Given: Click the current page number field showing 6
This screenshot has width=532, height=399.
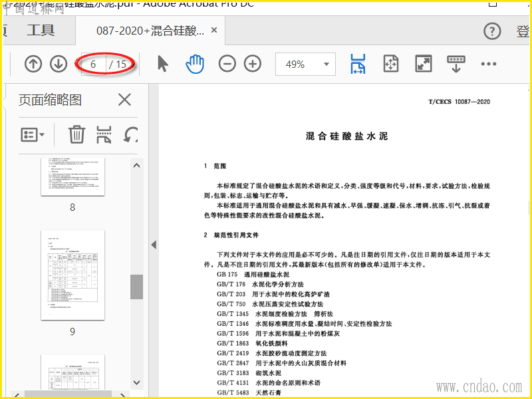Looking at the screenshot, I should pos(93,64).
